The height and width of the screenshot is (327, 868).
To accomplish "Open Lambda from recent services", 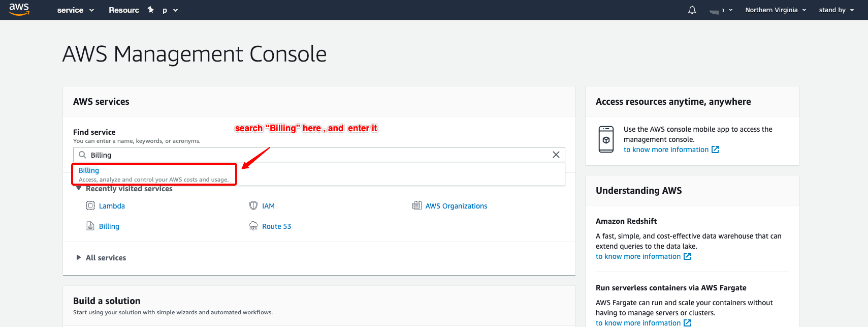I will coord(112,206).
